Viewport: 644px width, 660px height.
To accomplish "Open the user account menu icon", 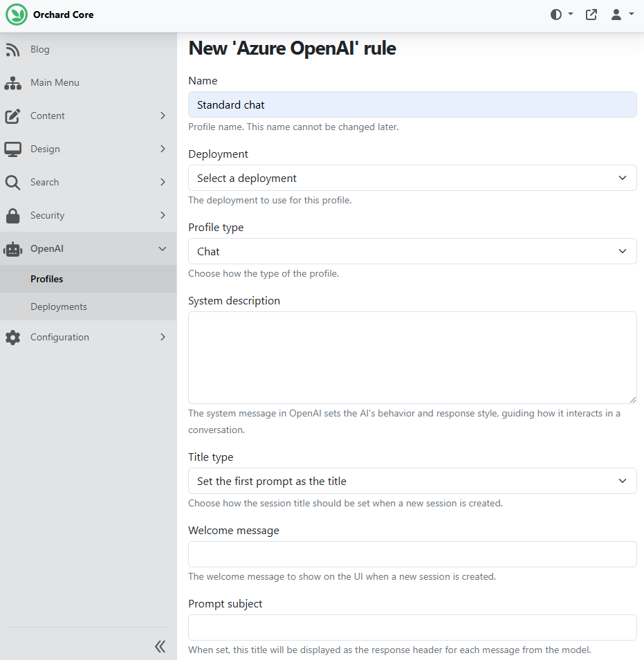I will [616, 15].
